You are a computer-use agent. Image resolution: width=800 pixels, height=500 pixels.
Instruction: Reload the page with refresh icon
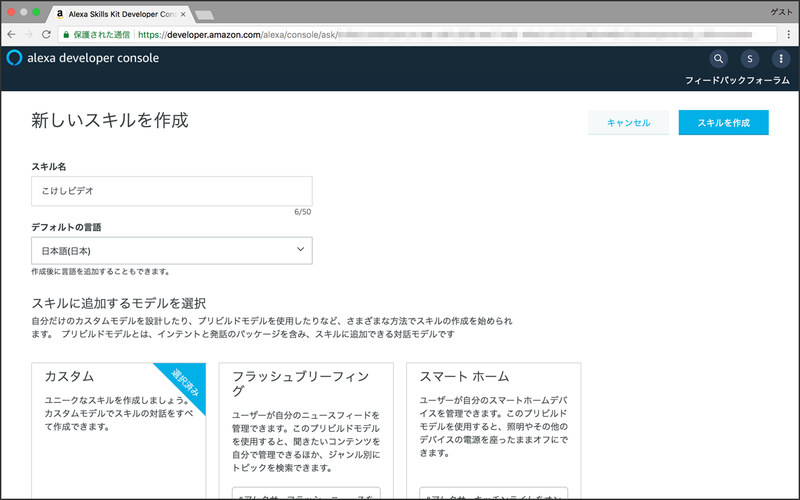[46, 35]
